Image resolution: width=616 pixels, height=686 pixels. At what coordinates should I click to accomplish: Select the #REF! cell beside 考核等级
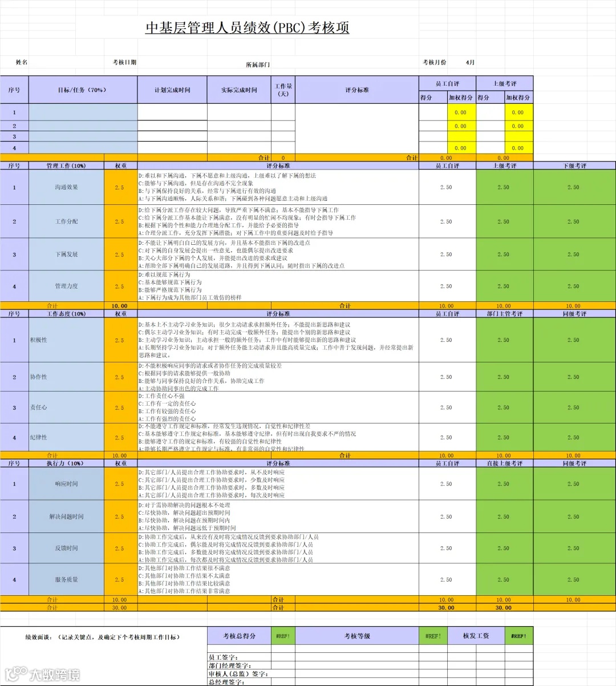point(433,636)
